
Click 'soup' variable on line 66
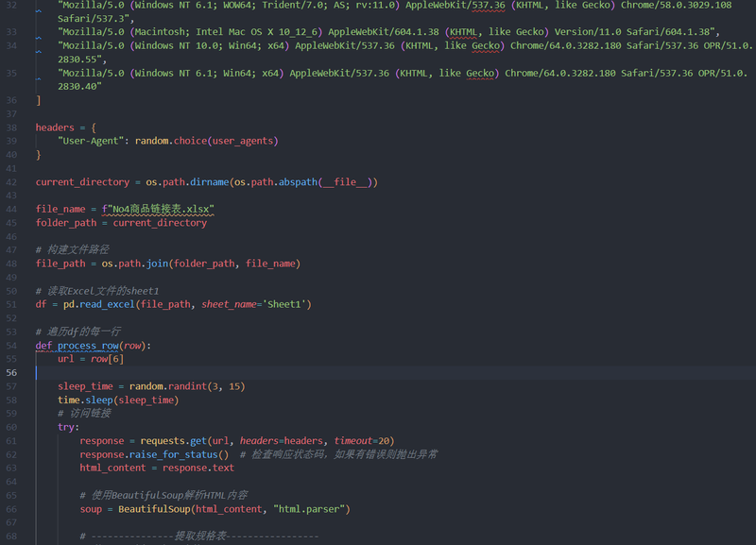point(91,509)
